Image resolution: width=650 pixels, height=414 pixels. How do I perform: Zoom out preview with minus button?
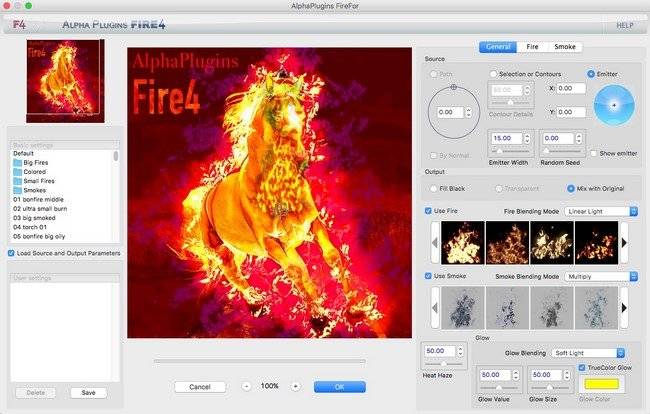tap(246, 386)
